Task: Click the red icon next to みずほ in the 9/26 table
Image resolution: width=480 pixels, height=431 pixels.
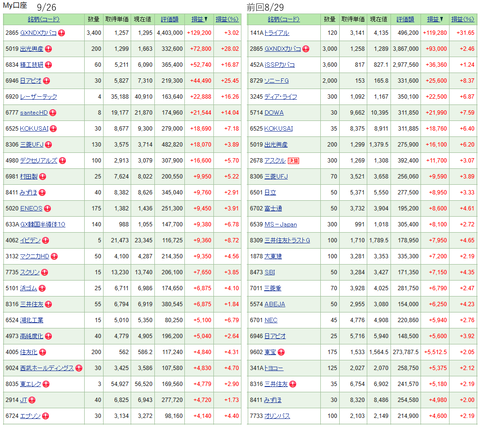Action: tap(42, 193)
